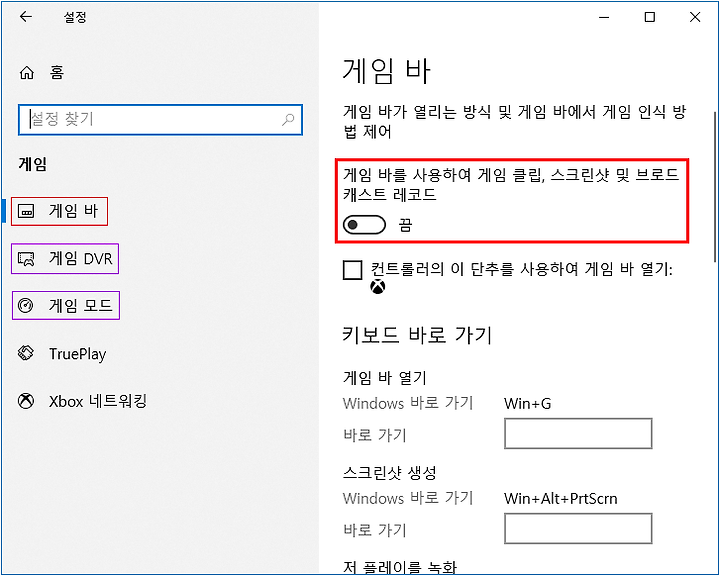
Task: Click the 키보드 바로 가기 heading
Action: click(x=417, y=335)
